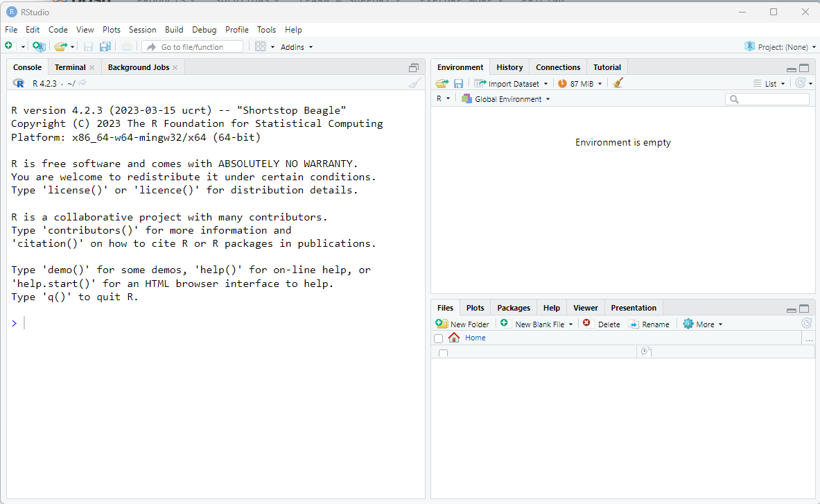Switch to the Background Jobs tab

pyautogui.click(x=139, y=67)
